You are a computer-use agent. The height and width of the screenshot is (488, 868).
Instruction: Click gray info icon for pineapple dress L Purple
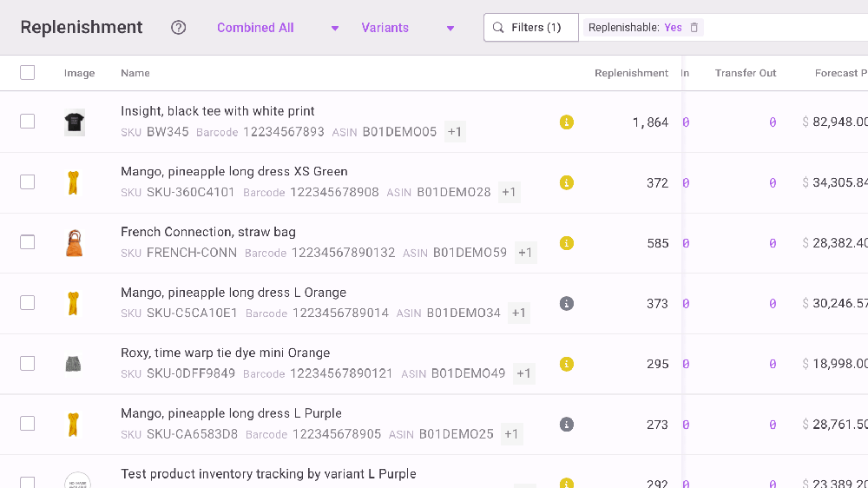[567, 425]
